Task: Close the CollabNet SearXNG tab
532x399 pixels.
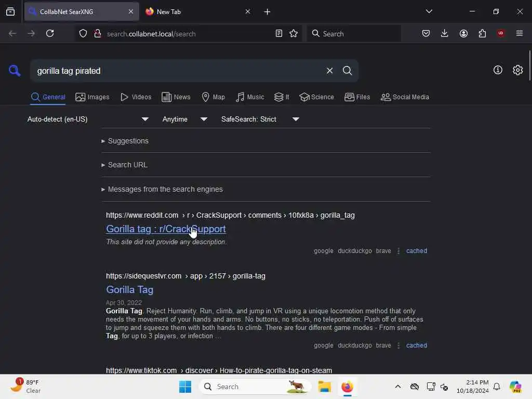Action: point(131,11)
